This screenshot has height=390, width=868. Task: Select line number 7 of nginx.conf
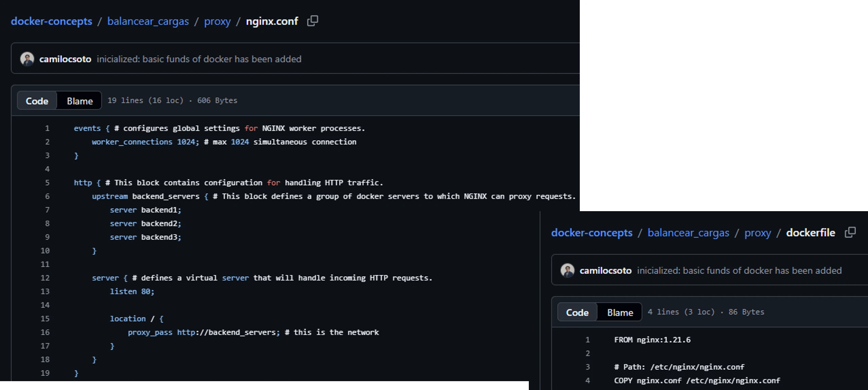tap(47, 210)
